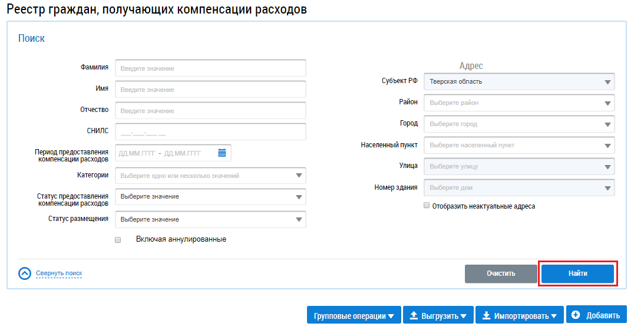Click the plus icon on Добавить button

[576, 315]
